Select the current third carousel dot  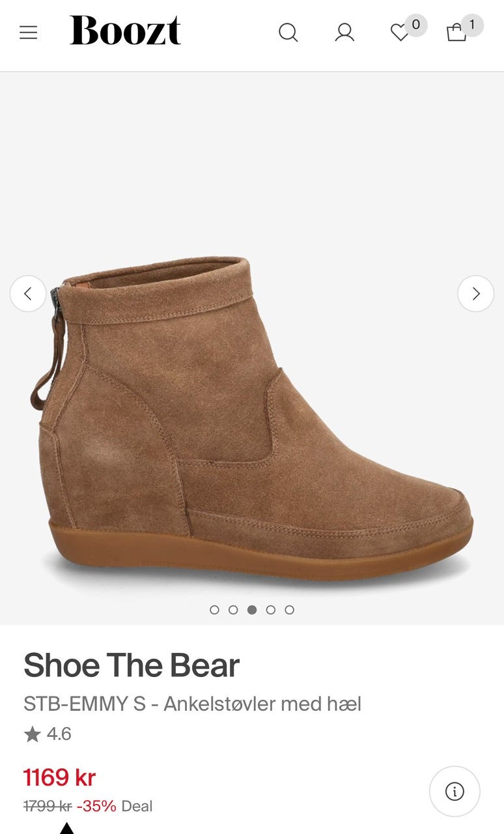(x=252, y=610)
